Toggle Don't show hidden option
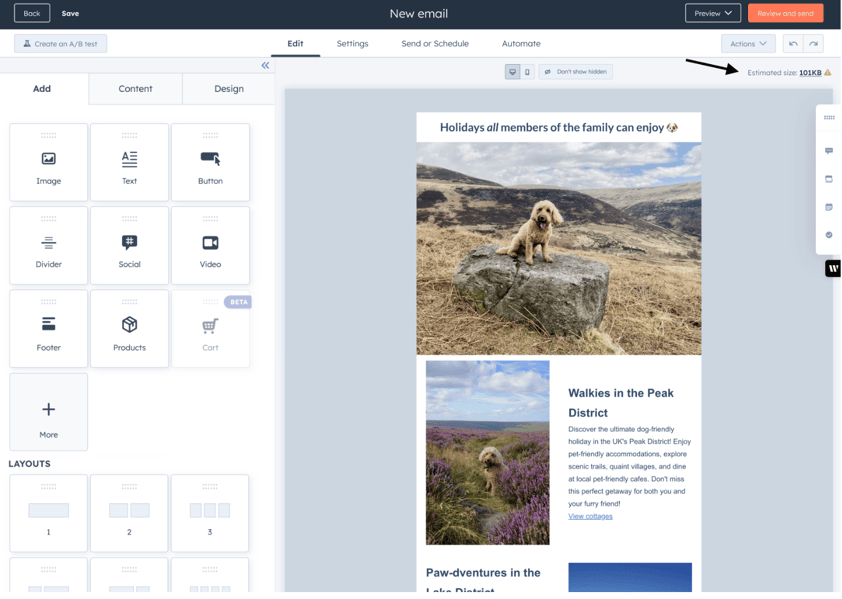 click(576, 71)
